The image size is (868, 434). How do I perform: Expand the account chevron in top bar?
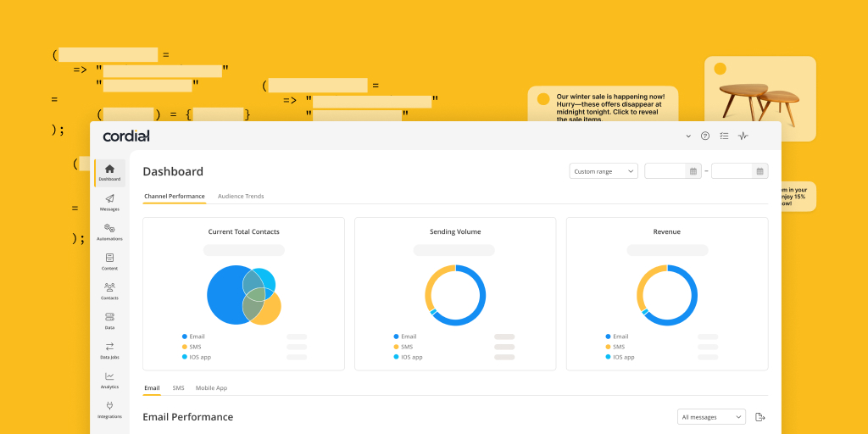687,136
